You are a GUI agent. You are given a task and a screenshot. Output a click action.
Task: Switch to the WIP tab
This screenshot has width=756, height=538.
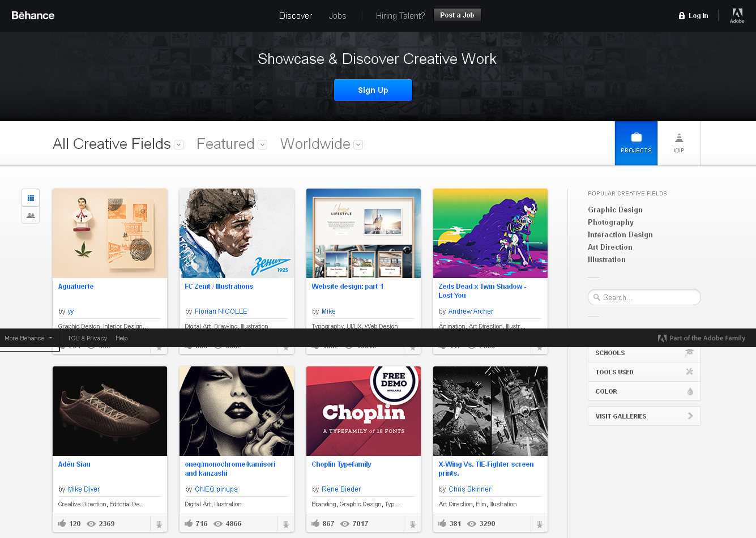click(679, 143)
